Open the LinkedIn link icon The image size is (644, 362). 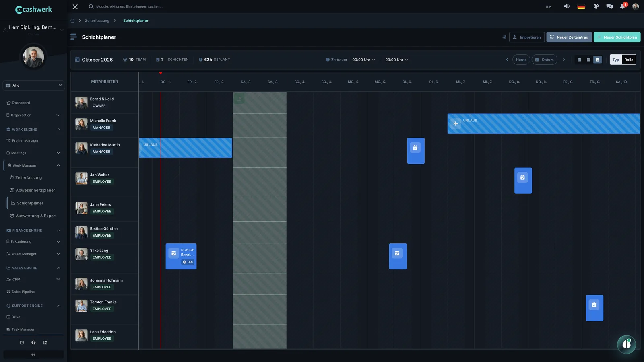pyautogui.click(x=45, y=343)
